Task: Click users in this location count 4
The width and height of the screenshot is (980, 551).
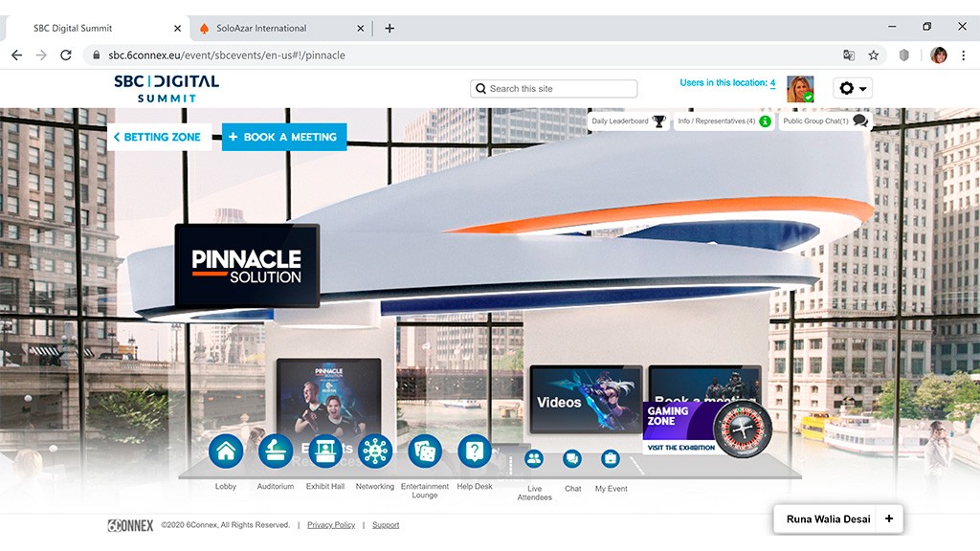Action: 772,82
